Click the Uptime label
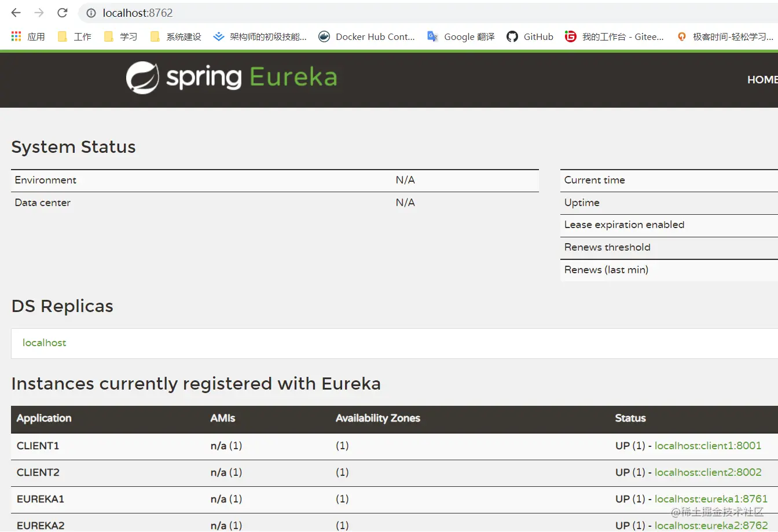Image resolution: width=778 pixels, height=532 pixels. pos(582,203)
